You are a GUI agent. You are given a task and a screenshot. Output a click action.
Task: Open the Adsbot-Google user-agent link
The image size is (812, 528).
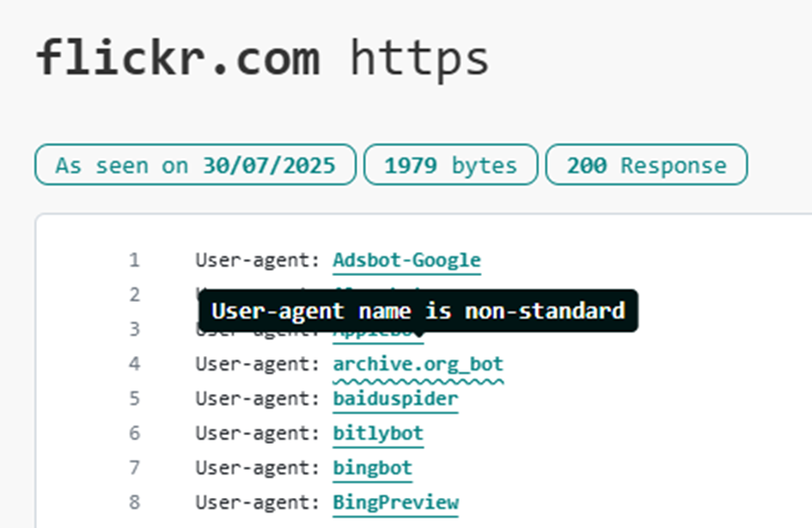406,260
